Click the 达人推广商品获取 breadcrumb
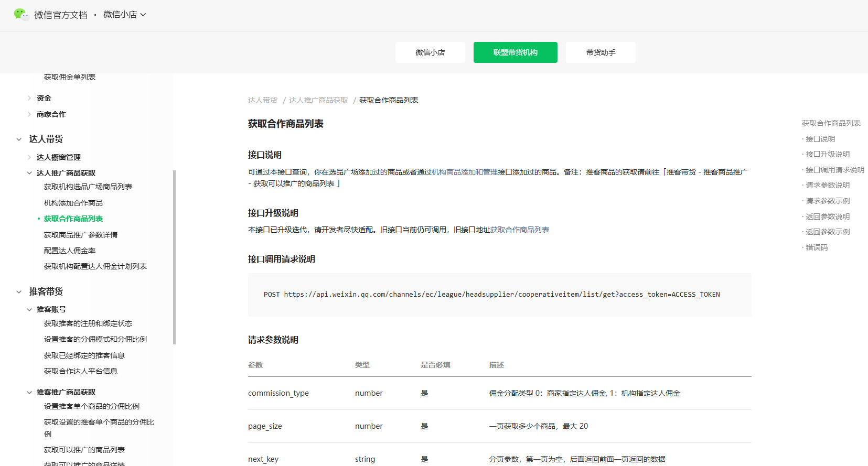The height and width of the screenshot is (466, 868). [318, 100]
